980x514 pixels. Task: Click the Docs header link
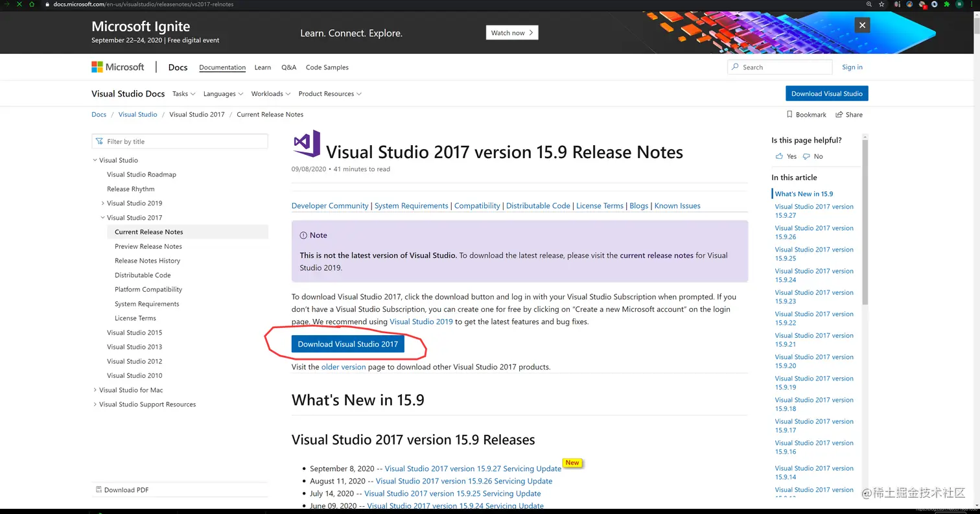tap(178, 67)
